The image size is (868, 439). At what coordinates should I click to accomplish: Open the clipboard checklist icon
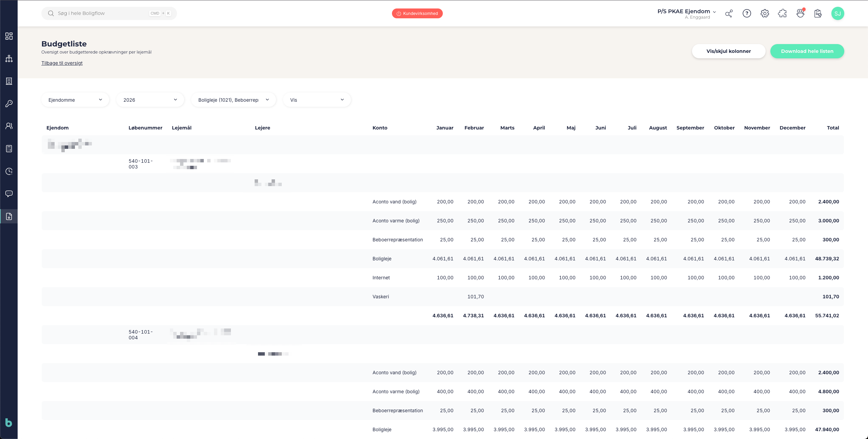pos(818,14)
